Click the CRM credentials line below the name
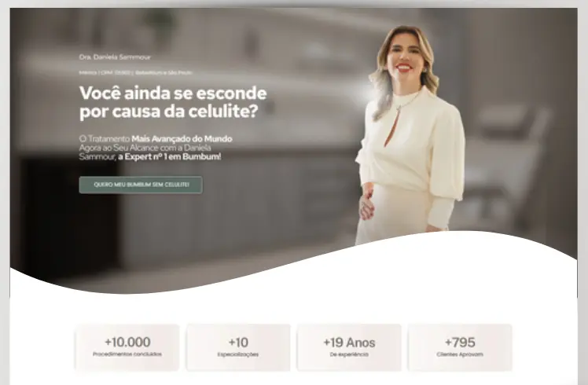 [x=135, y=73]
